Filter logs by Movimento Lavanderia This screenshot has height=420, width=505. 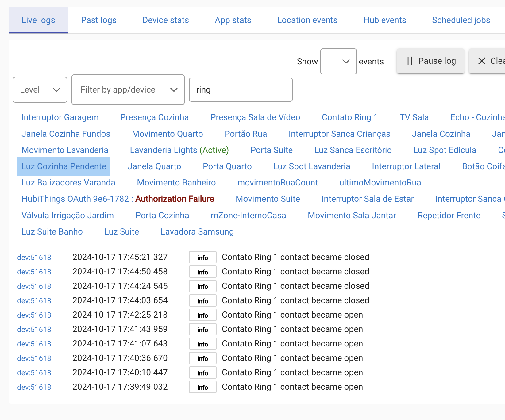coord(65,150)
